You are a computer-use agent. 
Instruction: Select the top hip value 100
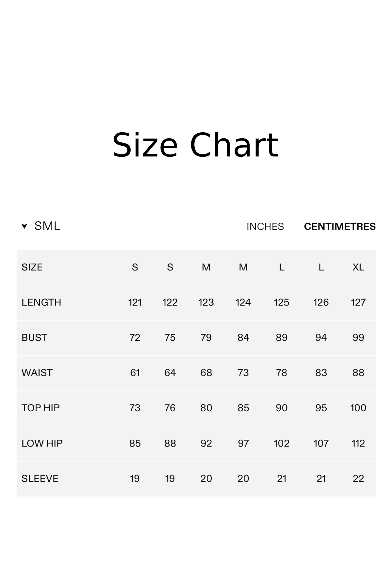point(358,408)
